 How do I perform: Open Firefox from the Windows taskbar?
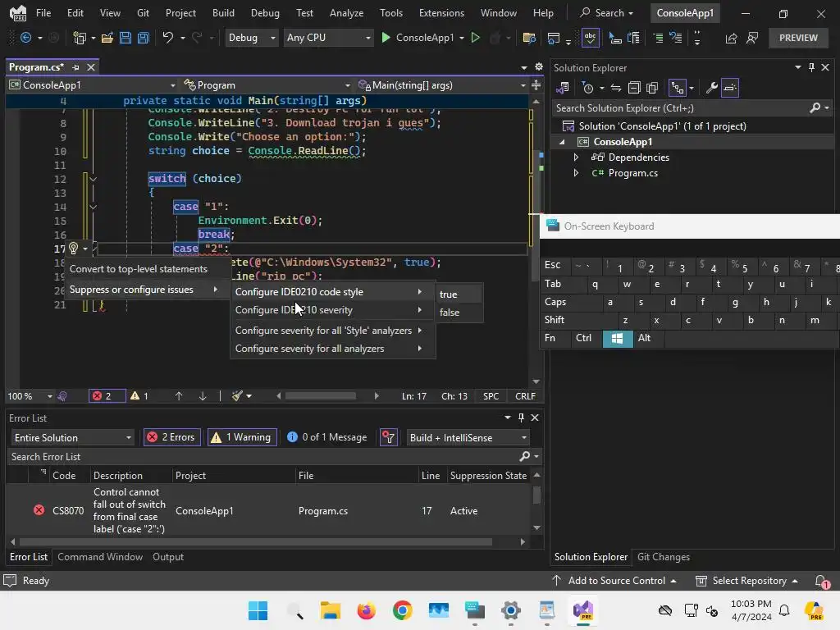pyautogui.click(x=367, y=610)
